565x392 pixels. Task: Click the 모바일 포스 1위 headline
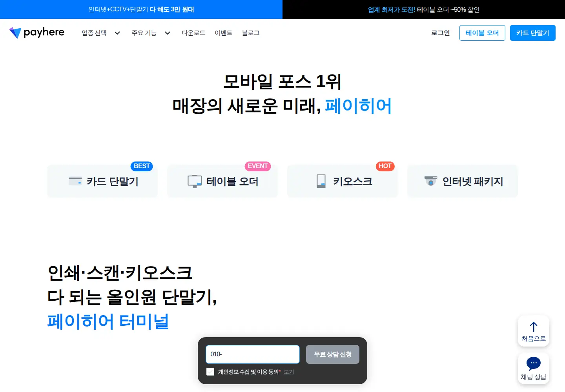click(282, 82)
